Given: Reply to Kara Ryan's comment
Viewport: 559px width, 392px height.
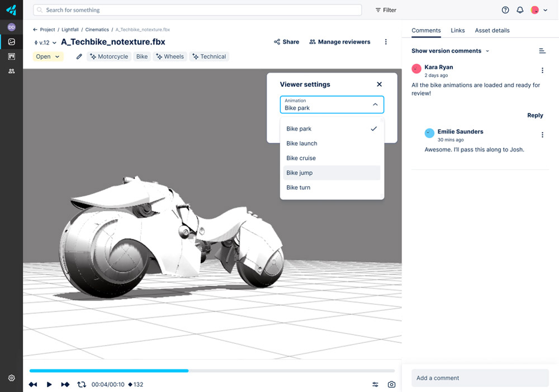Looking at the screenshot, I should pos(534,115).
